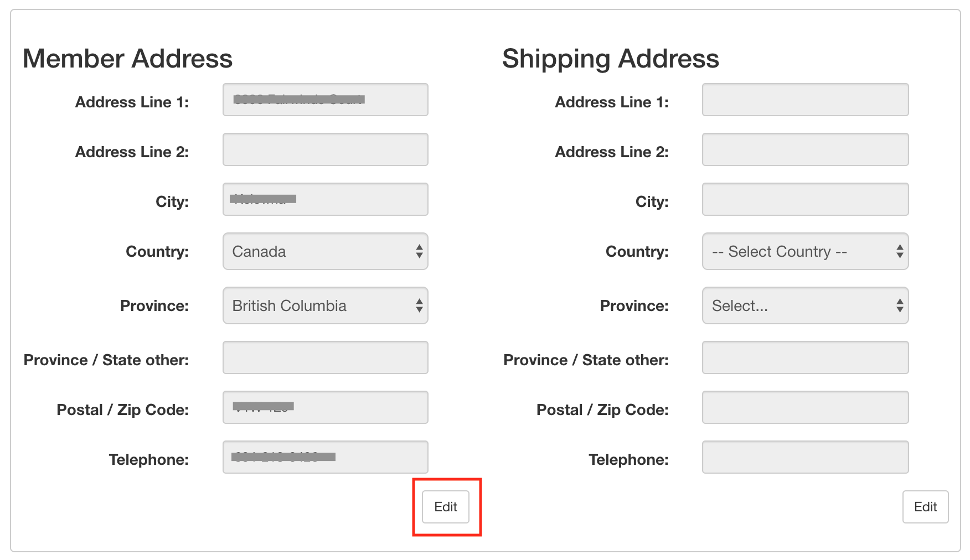The height and width of the screenshot is (560, 970).
Task: Click the Shipping Telephone field
Action: click(x=805, y=457)
